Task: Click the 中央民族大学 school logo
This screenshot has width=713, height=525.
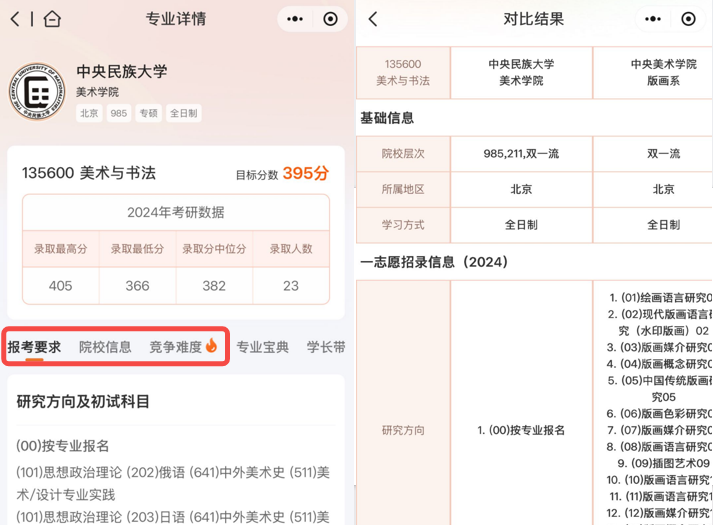Action: tap(38, 91)
